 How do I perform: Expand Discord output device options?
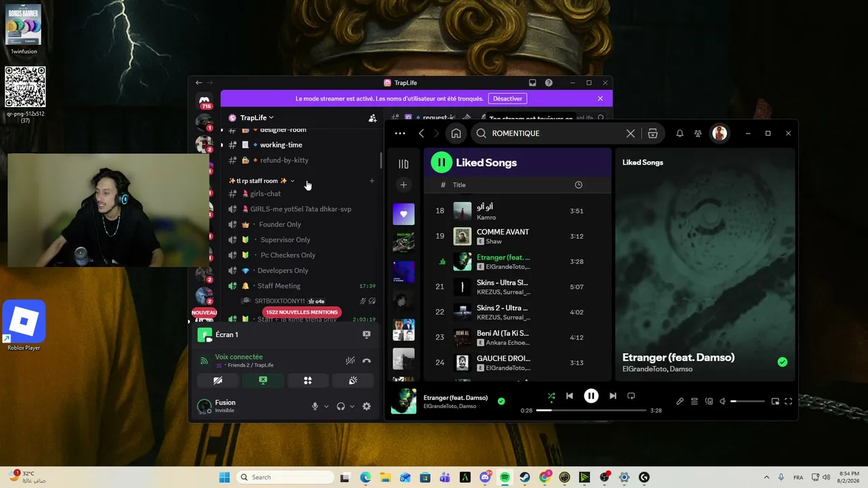pos(352,407)
